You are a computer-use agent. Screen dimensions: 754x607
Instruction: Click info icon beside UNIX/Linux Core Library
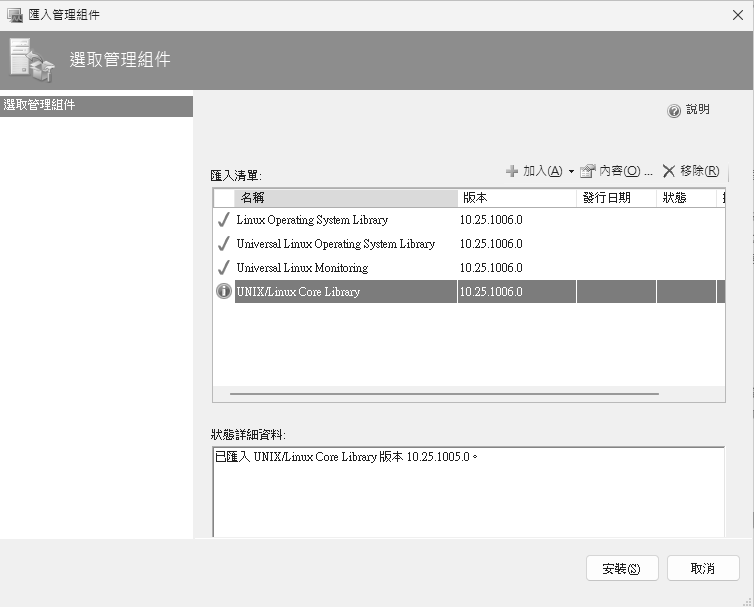point(224,291)
